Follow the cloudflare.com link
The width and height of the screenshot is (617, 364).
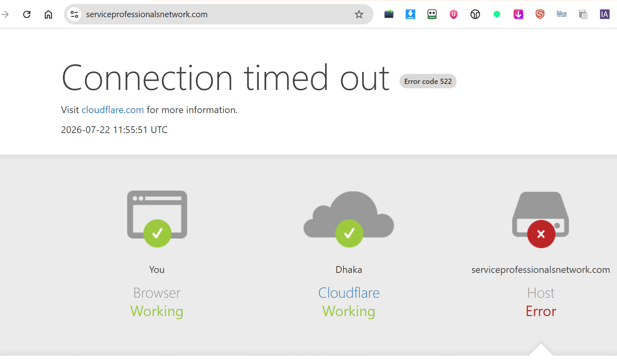pyautogui.click(x=113, y=110)
